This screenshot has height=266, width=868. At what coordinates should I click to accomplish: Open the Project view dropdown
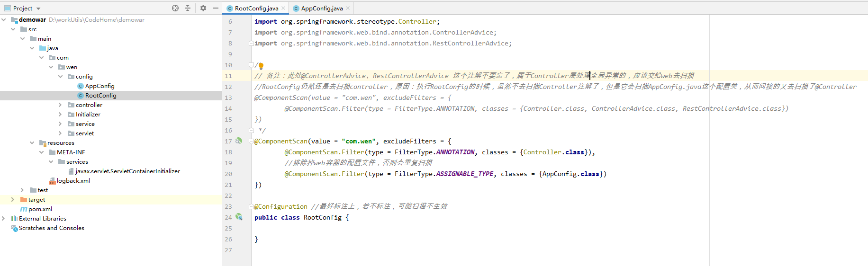point(38,9)
